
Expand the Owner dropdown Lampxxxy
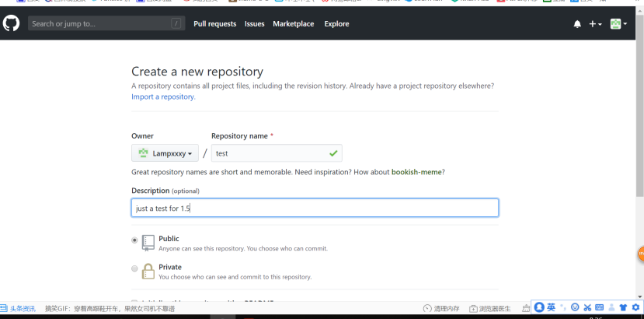(165, 153)
